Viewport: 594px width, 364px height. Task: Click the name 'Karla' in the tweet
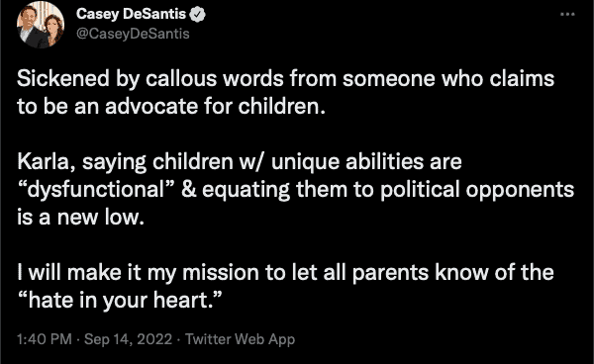click(x=43, y=162)
